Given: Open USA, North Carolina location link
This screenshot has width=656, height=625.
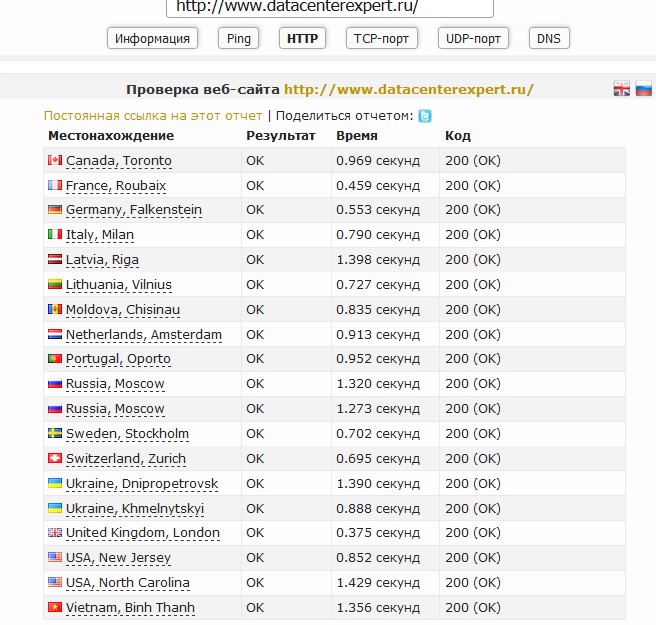Looking at the screenshot, I should [x=128, y=582].
